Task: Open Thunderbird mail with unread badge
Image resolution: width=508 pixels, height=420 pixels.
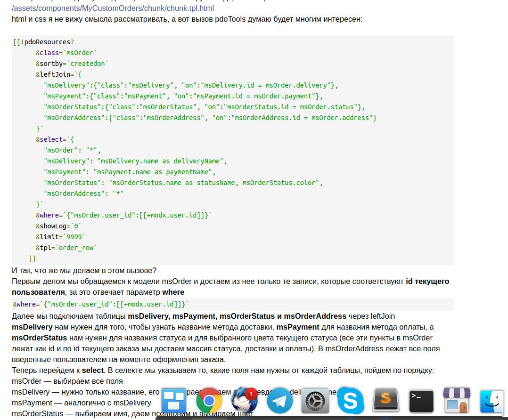Action: (245, 401)
